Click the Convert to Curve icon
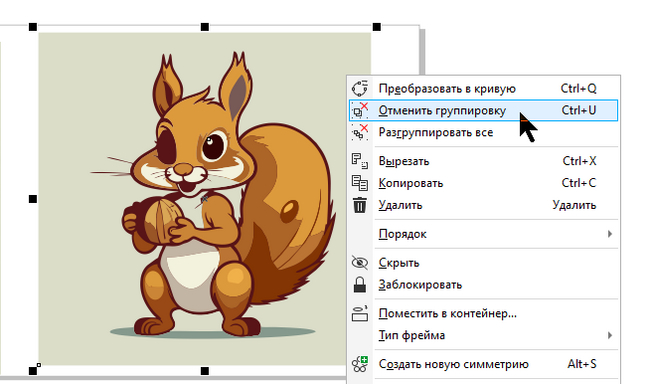The image size is (650, 384). pyautogui.click(x=359, y=88)
